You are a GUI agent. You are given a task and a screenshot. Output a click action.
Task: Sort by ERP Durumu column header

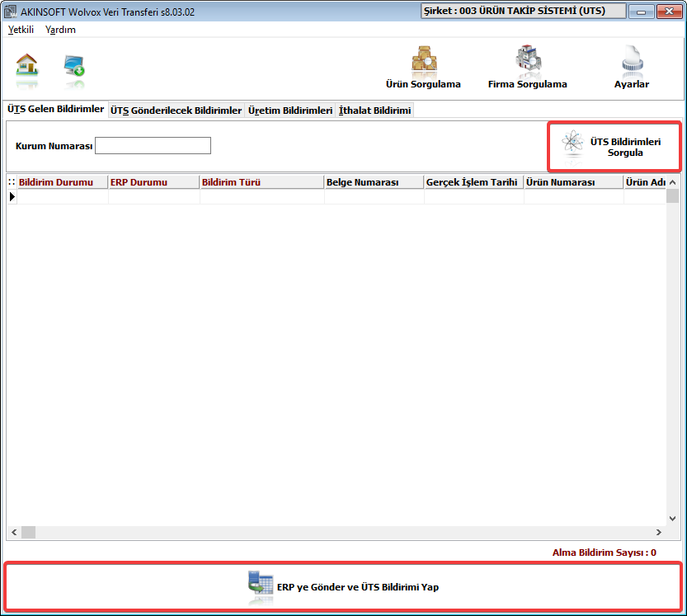coord(153,182)
